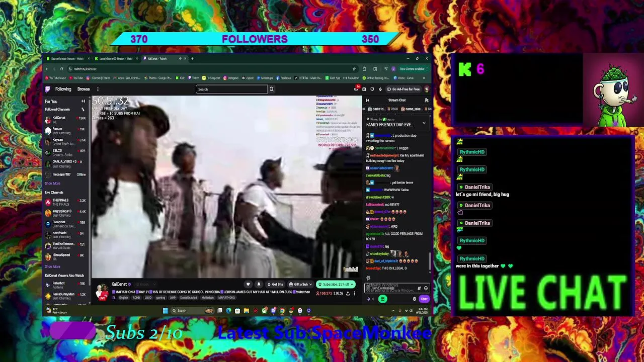
Task: Open Twitch notifications inbox with 14 badge
Action: coord(356,89)
